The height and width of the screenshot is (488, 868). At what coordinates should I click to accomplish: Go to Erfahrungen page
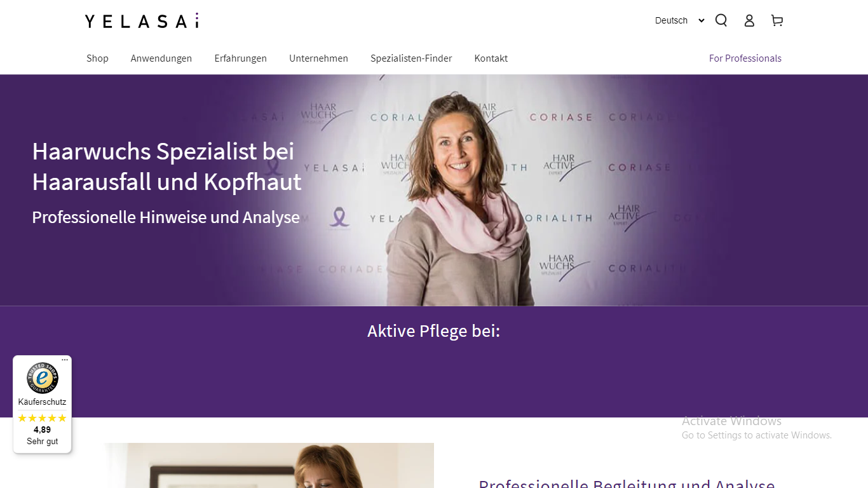(240, 58)
